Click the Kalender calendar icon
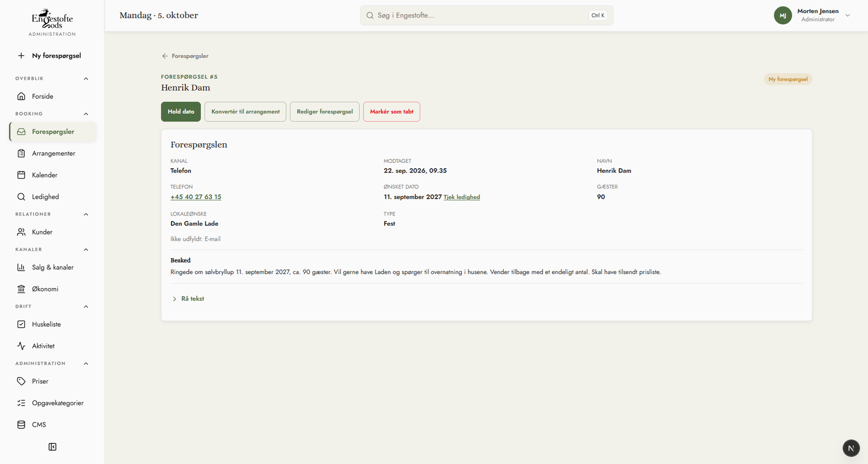868x464 pixels. [x=21, y=175]
